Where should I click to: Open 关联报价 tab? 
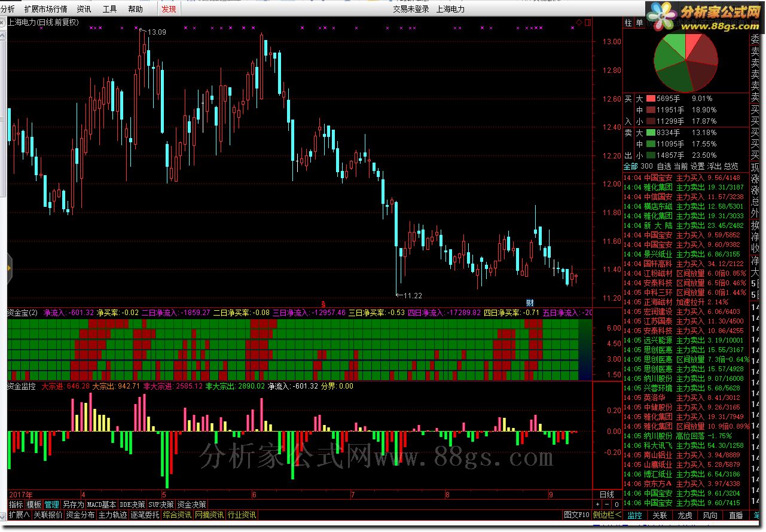[48, 515]
